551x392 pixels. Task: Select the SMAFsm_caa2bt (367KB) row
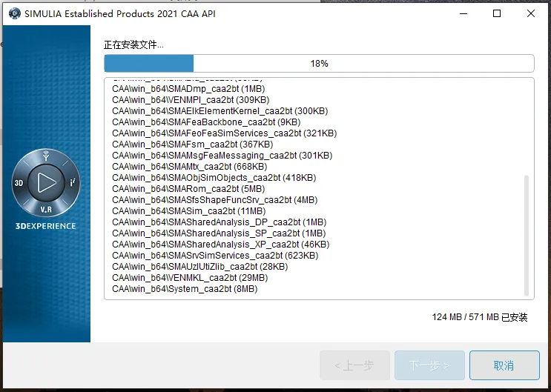(193, 144)
